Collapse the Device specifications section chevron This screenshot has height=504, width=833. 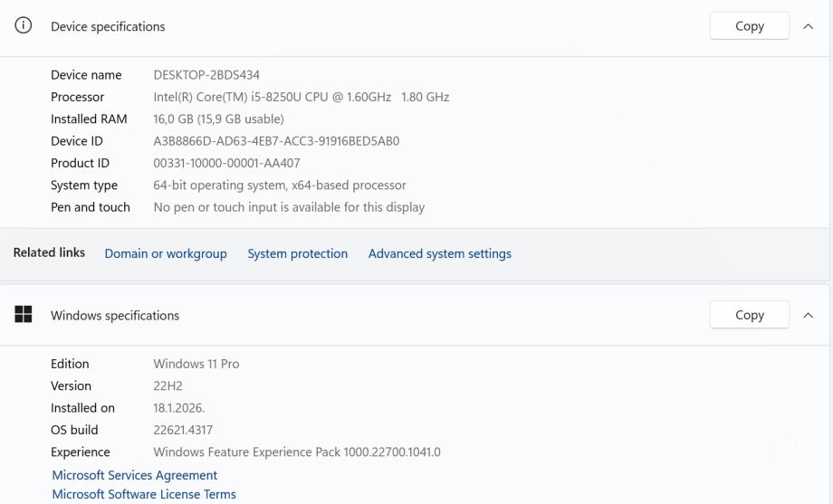(809, 26)
